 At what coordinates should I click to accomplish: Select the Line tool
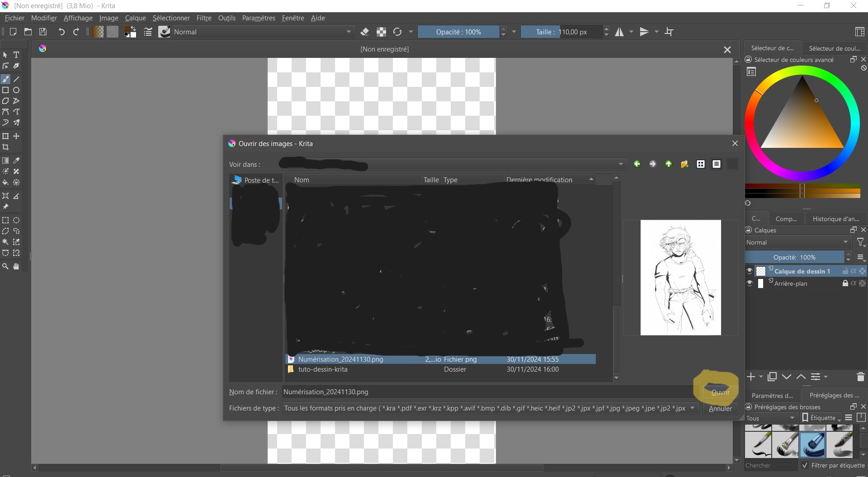coord(16,80)
